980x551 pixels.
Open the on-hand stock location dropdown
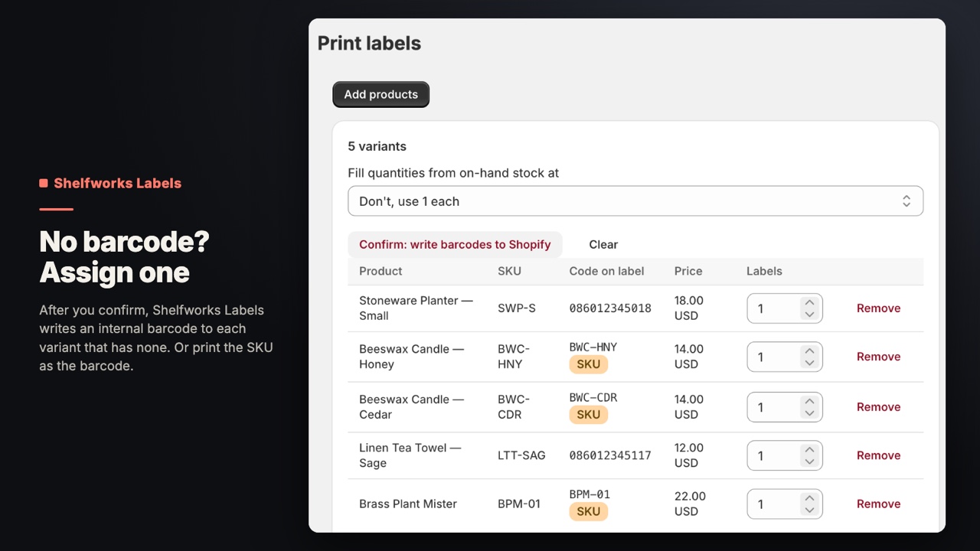click(x=635, y=201)
